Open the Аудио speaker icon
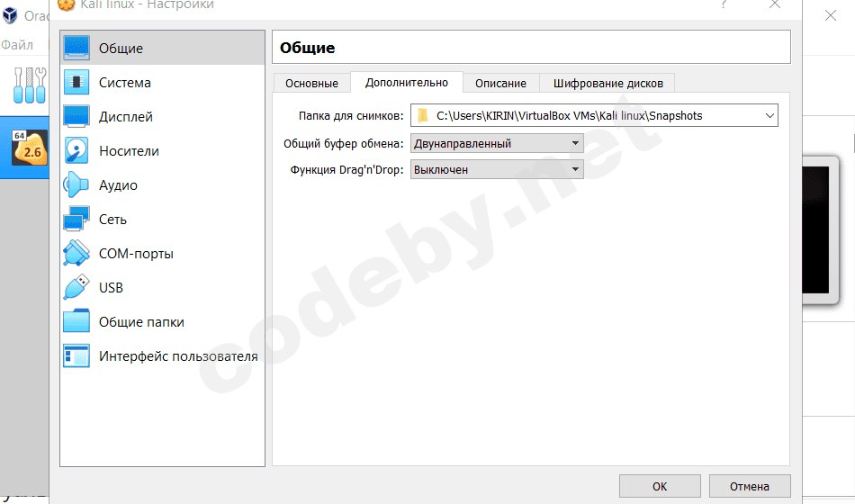This screenshot has height=504, width=855. [76, 184]
